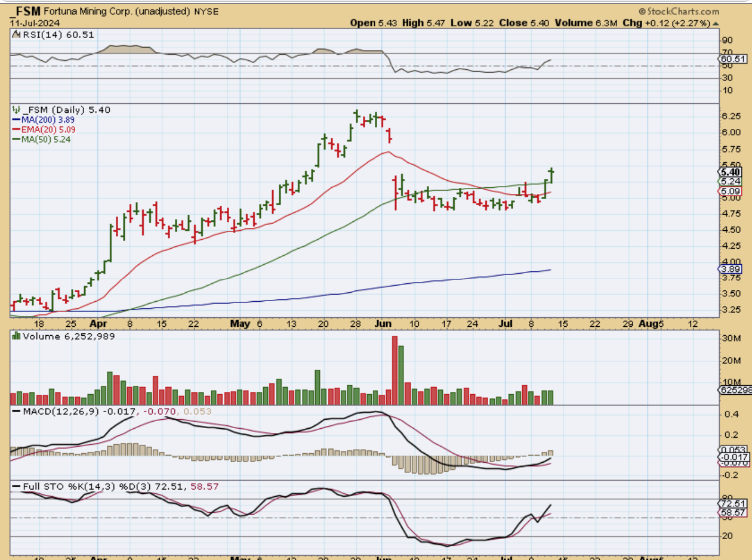Image resolution: width=752 pixels, height=560 pixels.
Task: Click the MA(50) 5.24 legend entry
Action: (x=41, y=139)
